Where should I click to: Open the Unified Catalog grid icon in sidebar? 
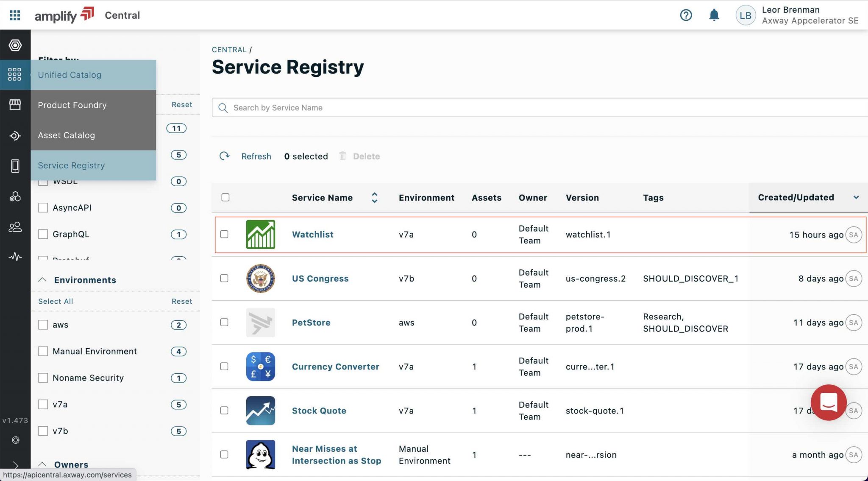(x=15, y=74)
